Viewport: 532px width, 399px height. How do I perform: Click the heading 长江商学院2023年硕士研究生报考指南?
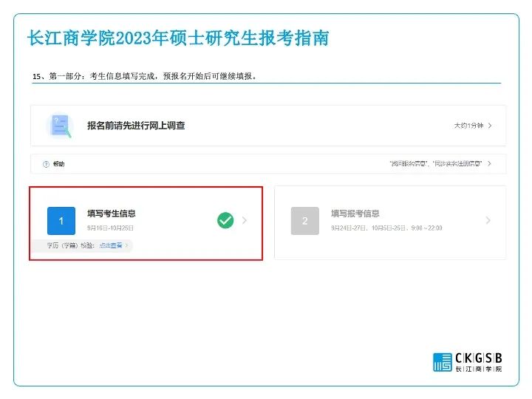(178, 38)
